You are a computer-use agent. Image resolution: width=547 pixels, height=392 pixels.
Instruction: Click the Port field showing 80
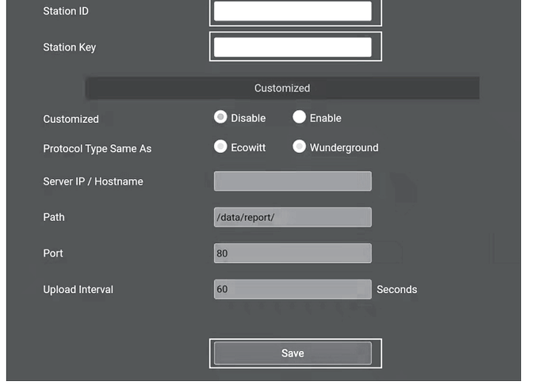pyautogui.click(x=293, y=253)
